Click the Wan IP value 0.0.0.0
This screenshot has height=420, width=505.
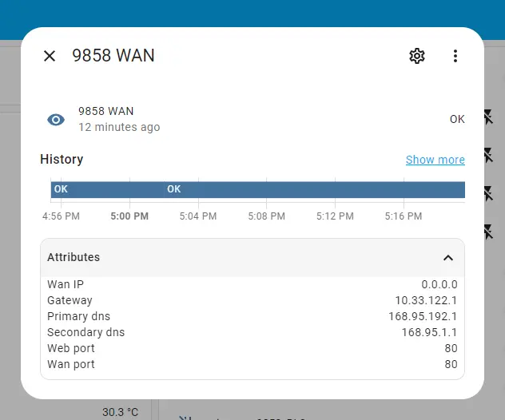(439, 284)
